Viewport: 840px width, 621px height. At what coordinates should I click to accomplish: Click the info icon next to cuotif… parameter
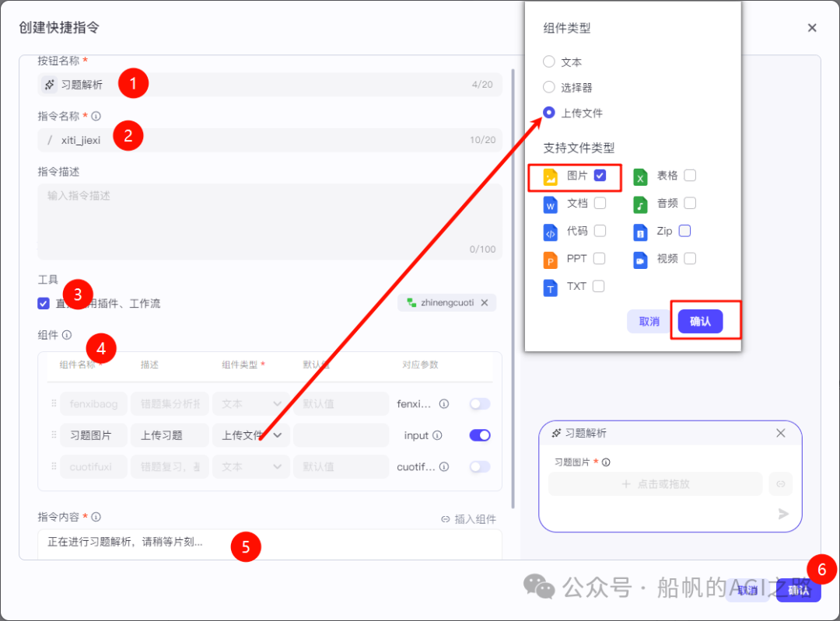tap(444, 467)
